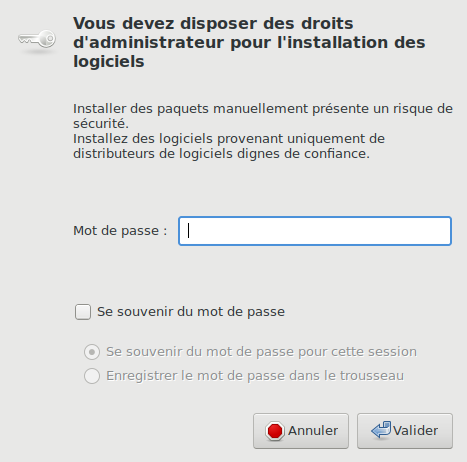Screen dimensions: 467x462
Task: Confirm the password with Valider
Action: [405, 431]
